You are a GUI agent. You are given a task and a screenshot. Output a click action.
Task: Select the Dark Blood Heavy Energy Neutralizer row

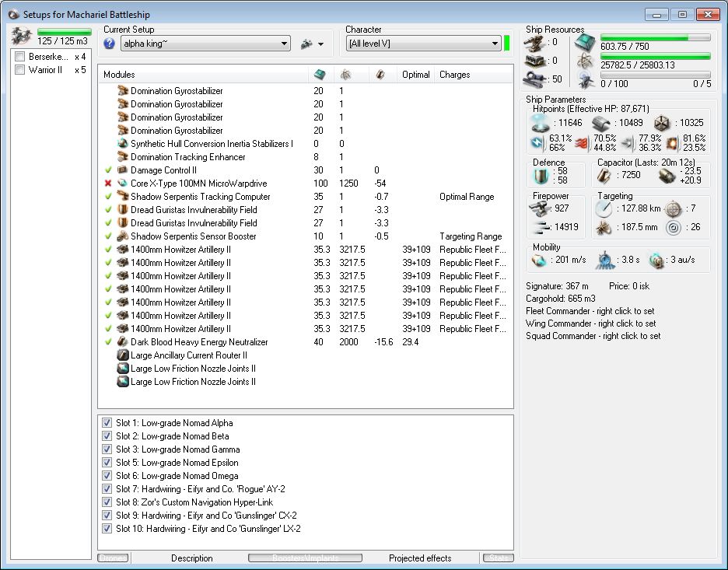[x=306, y=342]
